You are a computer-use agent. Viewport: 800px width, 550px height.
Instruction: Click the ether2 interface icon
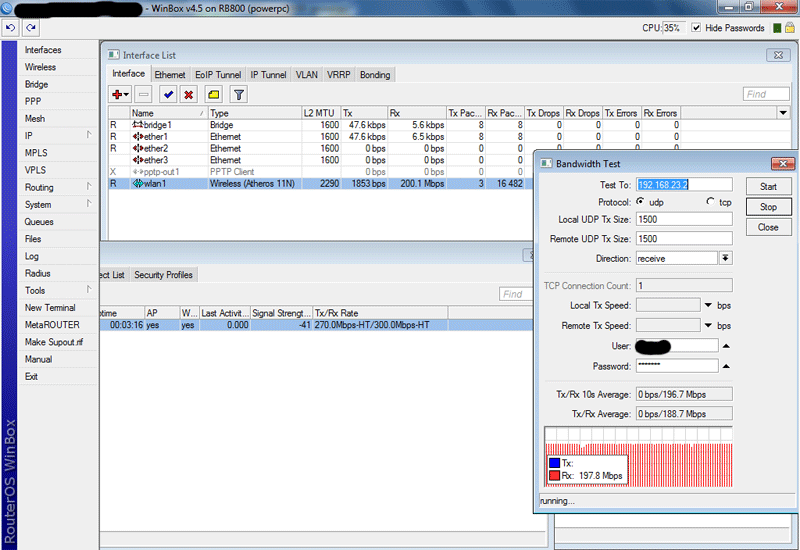pyautogui.click(x=138, y=148)
